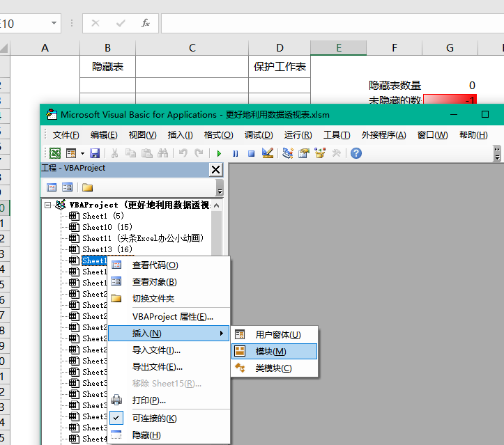Insert 用户窗体(U) from submenu
The height and width of the screenshot is (445, 504).
pos(274,335)
